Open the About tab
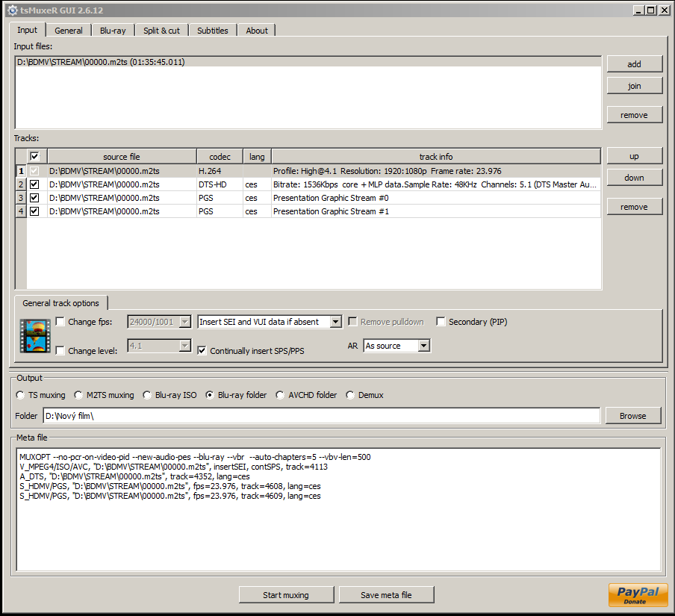 click(257, 31)
